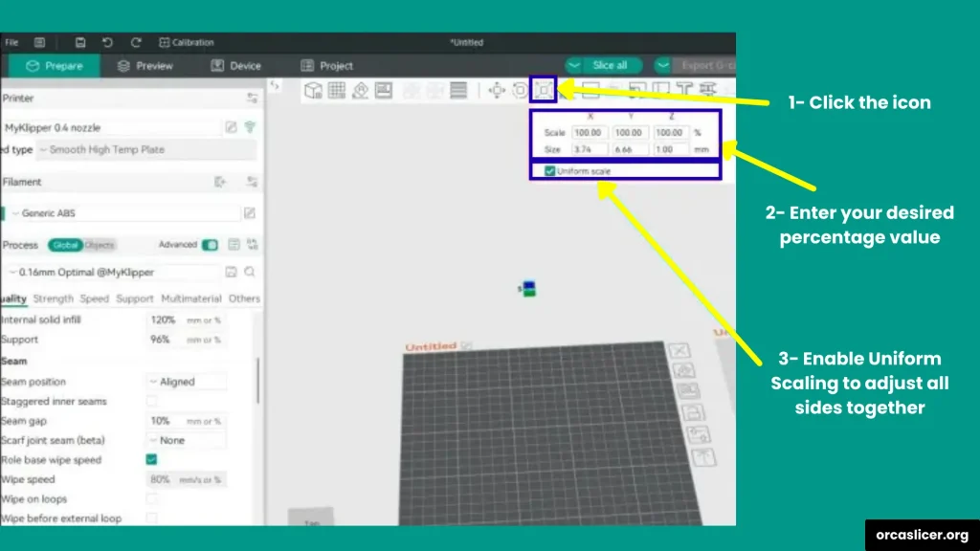This screenshot has width=980, height=551.
Task: Click the remove plate X icon
Action: [679, 350]
